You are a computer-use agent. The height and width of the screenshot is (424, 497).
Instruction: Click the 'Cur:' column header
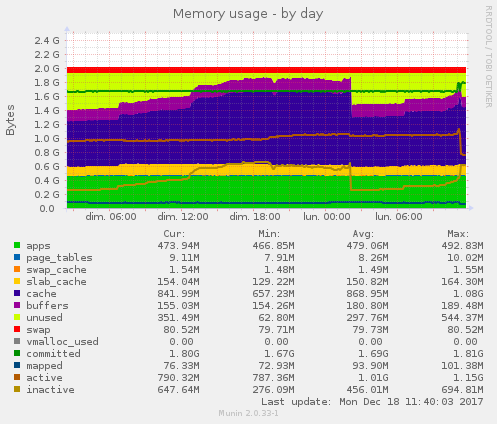pos(174,234)
